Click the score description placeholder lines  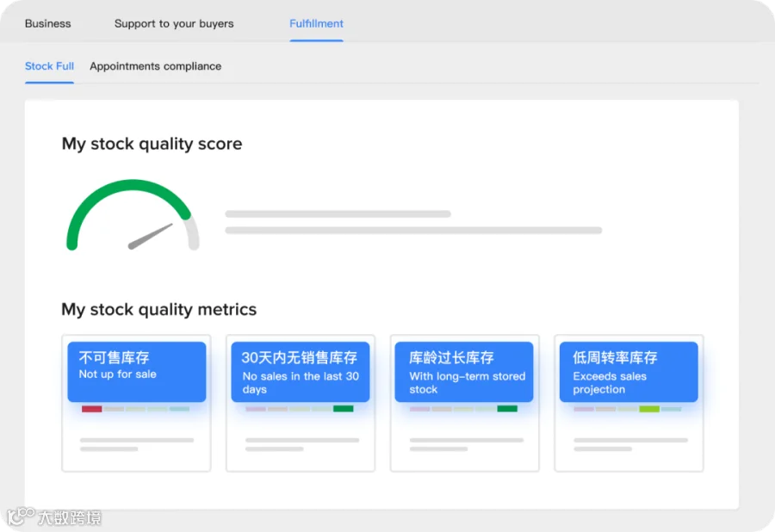[413, 222]
